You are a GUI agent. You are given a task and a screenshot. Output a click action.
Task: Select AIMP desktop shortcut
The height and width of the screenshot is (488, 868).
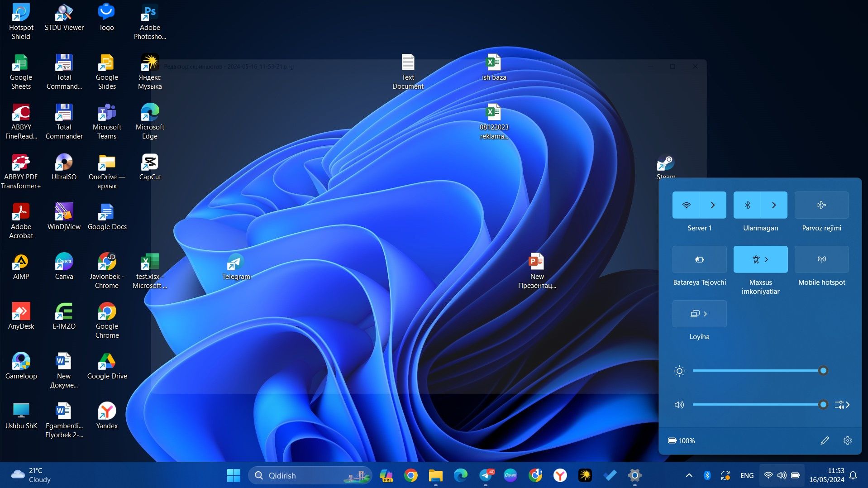pos(21,266)
